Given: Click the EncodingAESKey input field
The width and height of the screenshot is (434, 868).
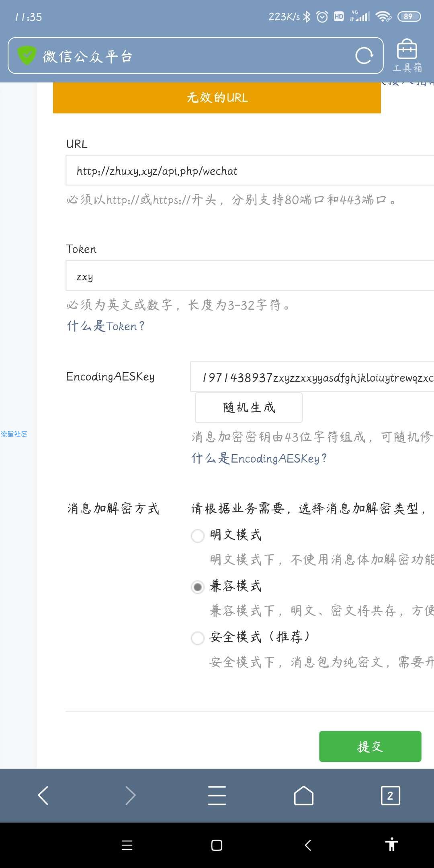Looking at the screenshot, I should click(312, 377).
